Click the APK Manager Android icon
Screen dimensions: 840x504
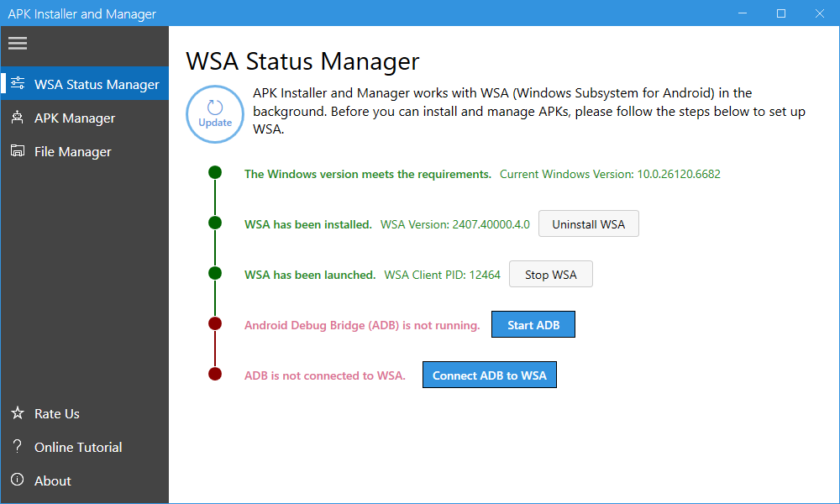18,118
